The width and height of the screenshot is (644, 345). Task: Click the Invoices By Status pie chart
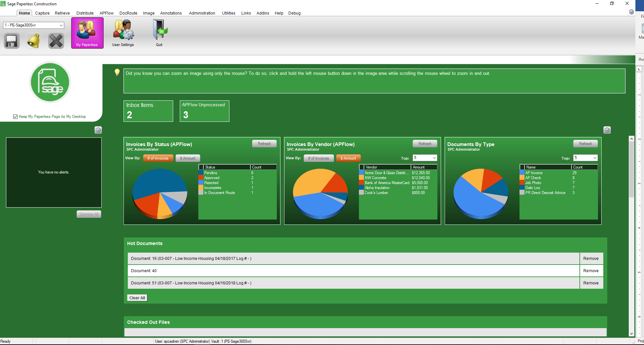(x=160, y=193)
